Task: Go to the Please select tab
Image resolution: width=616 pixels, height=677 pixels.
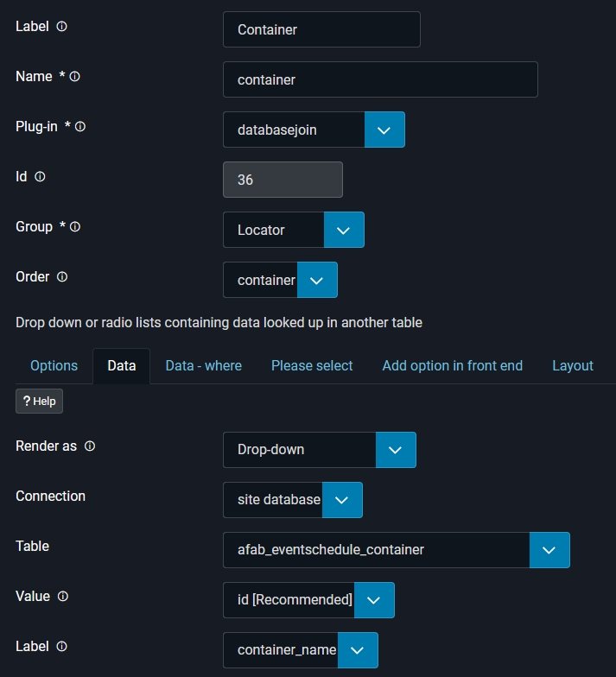Action: [x=312, y=366]
